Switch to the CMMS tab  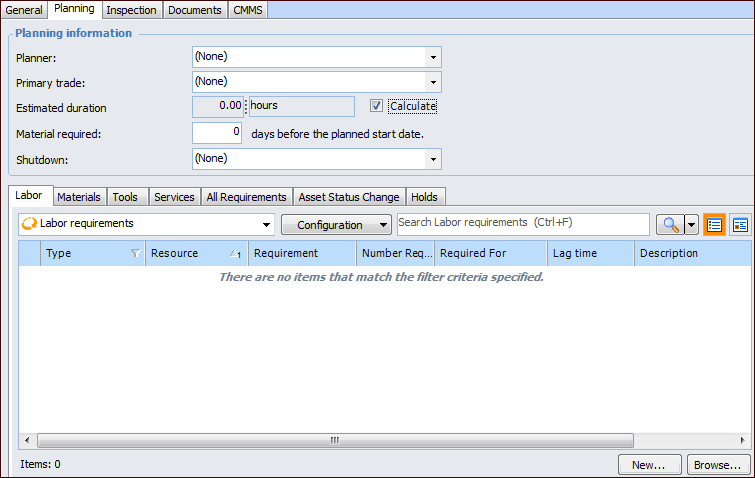(247, 10)
